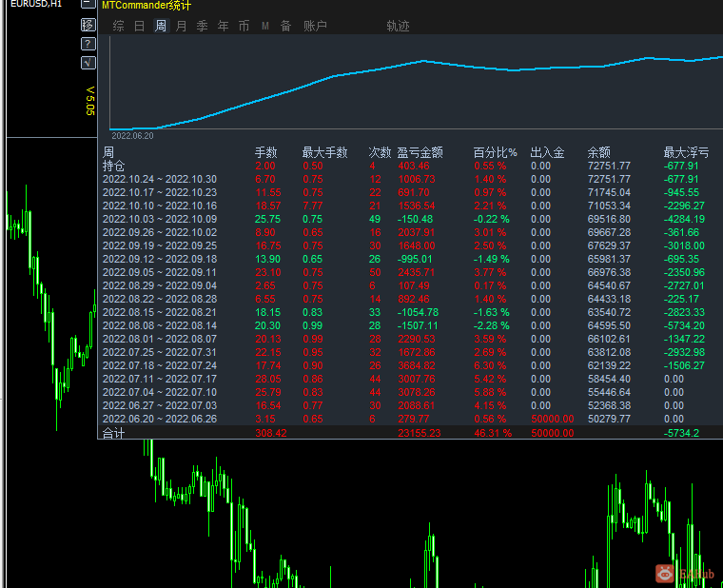Click balance 72751.77 in 持仓 row

click(609, 166)
